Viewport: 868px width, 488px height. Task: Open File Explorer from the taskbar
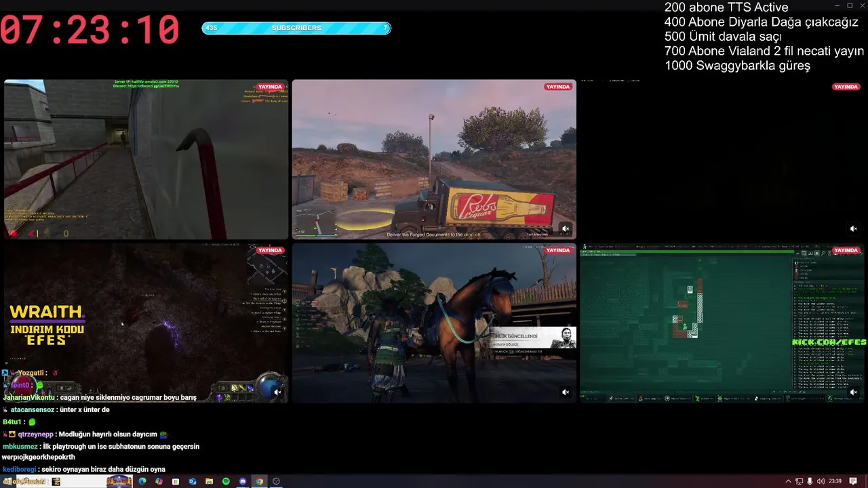[x=209, y=481]
